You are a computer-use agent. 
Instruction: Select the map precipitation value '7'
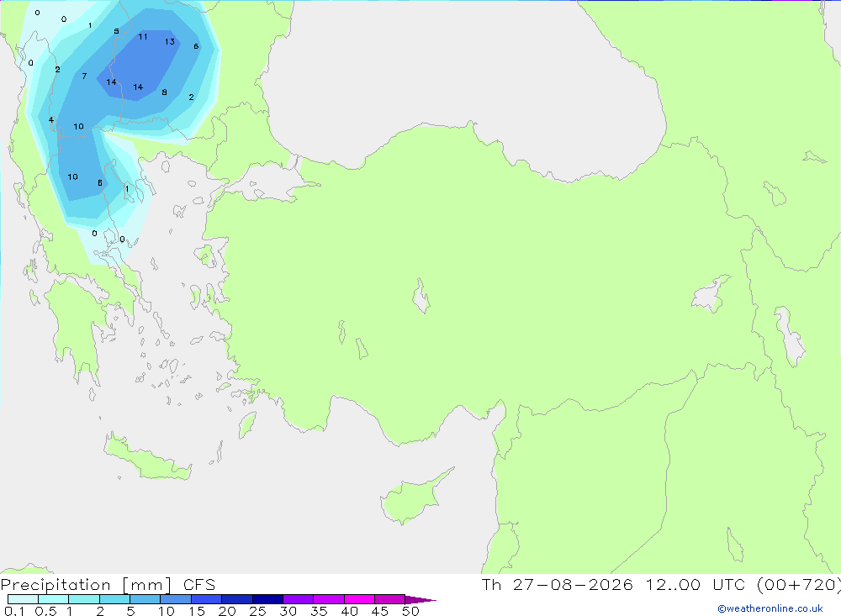(x=84, y=76)
